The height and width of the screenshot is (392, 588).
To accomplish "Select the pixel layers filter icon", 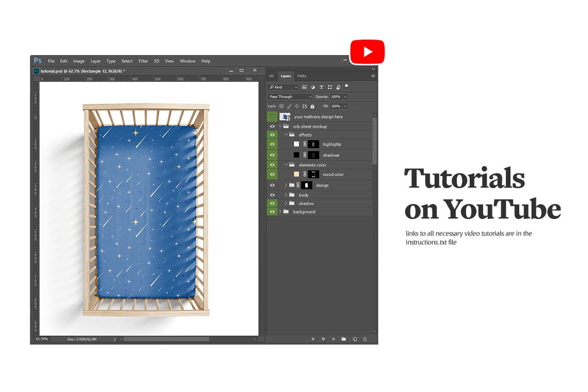I will (x=305, y=87).
